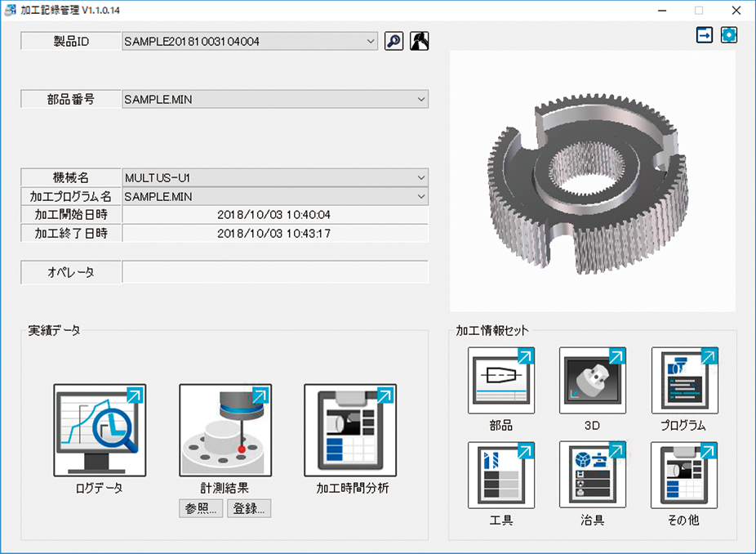Expand the 部品番号 dropdown

(x=421, y=100)
